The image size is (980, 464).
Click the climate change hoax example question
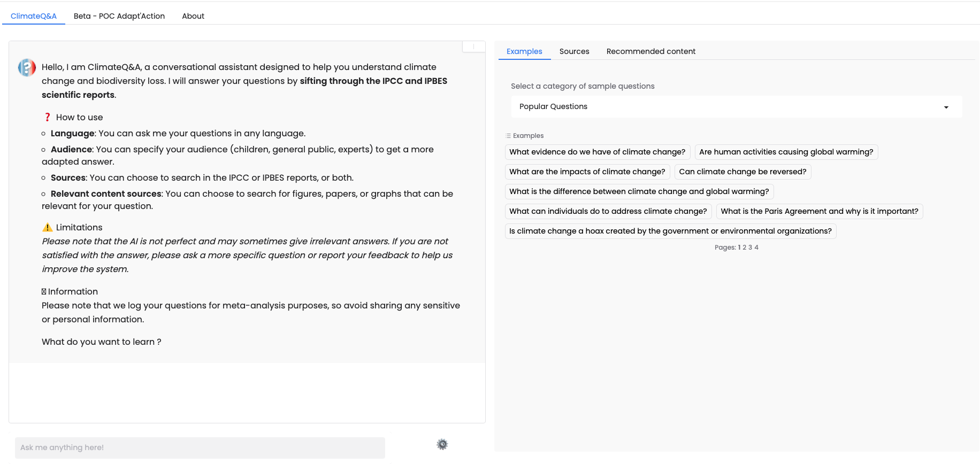click(x=670, y=231)
